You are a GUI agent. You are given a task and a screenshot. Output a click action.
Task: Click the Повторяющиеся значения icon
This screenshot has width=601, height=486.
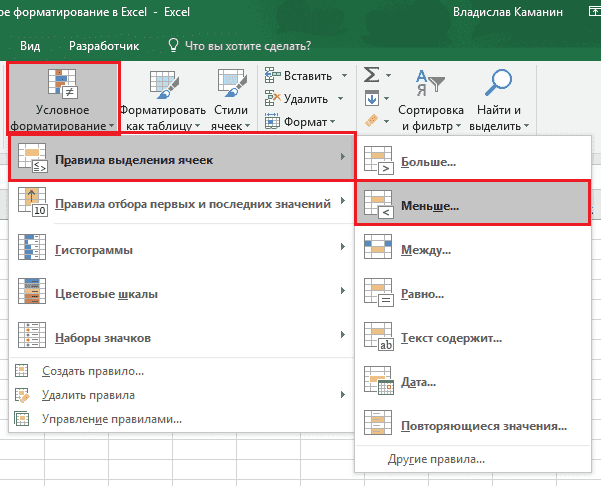click(378, 423)
